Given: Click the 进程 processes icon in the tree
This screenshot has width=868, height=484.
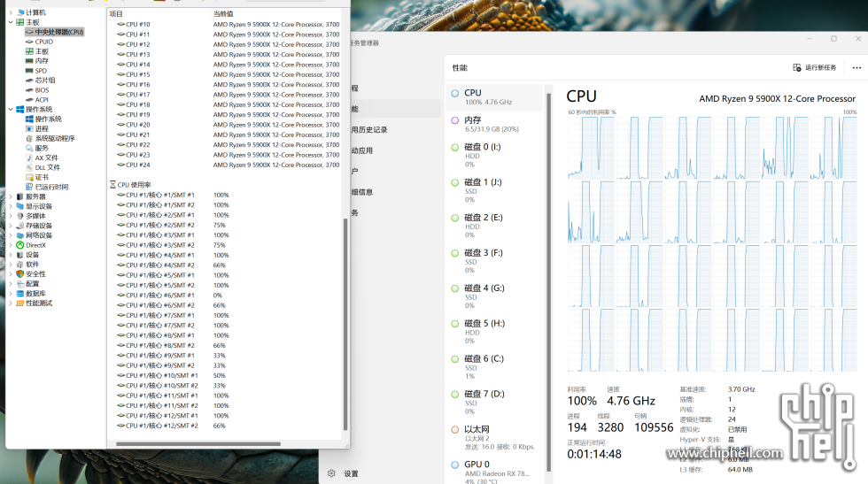Looking at the screenshot, I should (29, 128).
